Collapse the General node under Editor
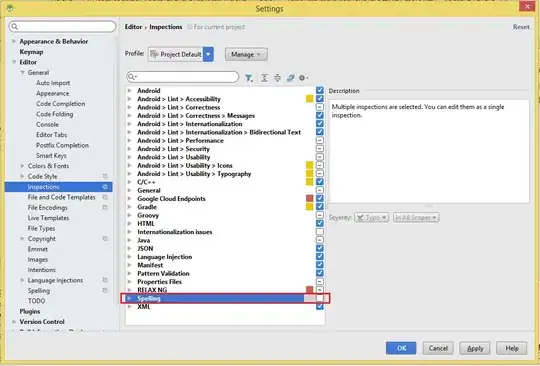The image size is (540, 366). coord(22,73)
